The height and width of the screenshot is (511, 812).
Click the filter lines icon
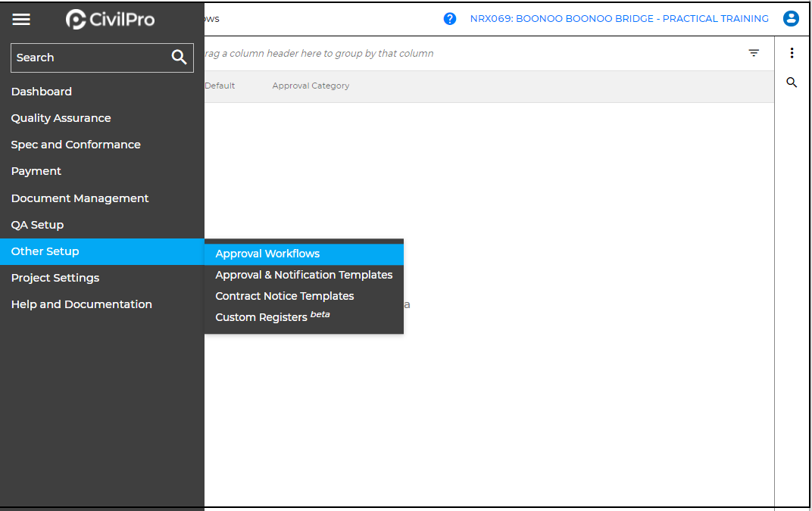pyautogui.click(x=754, y=53)
